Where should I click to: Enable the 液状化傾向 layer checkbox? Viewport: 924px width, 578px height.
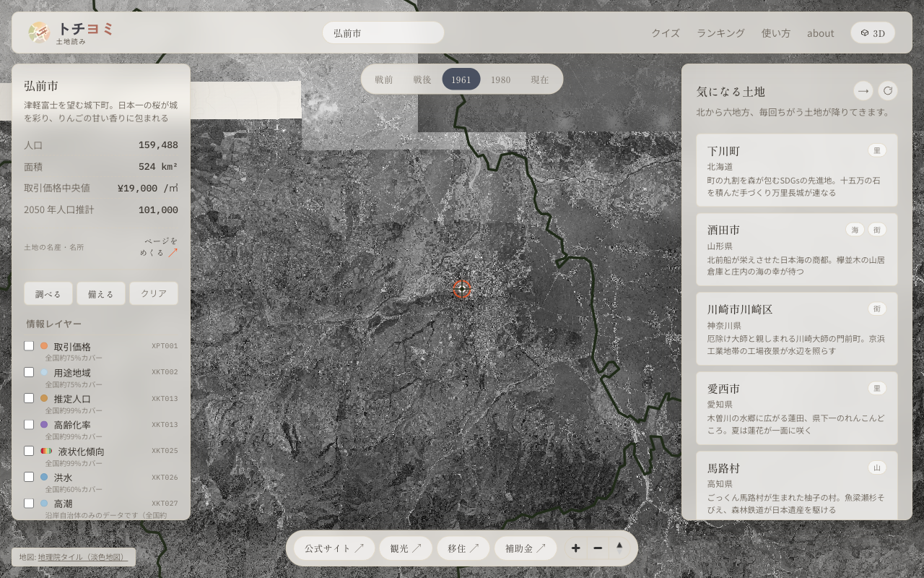[x=29, y=451]
